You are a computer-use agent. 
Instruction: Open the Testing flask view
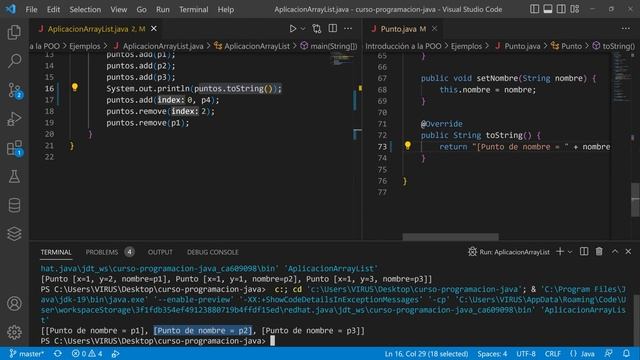(x=14, y=177)
